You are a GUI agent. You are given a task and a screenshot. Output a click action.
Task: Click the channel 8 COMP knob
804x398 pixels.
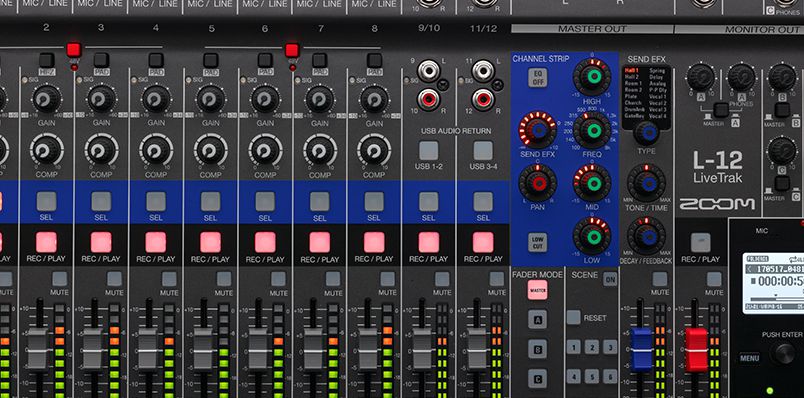pos(374,150)
